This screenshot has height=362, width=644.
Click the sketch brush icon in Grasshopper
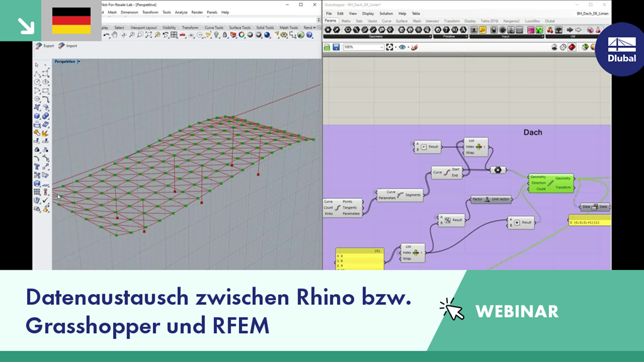coord(415,47)
